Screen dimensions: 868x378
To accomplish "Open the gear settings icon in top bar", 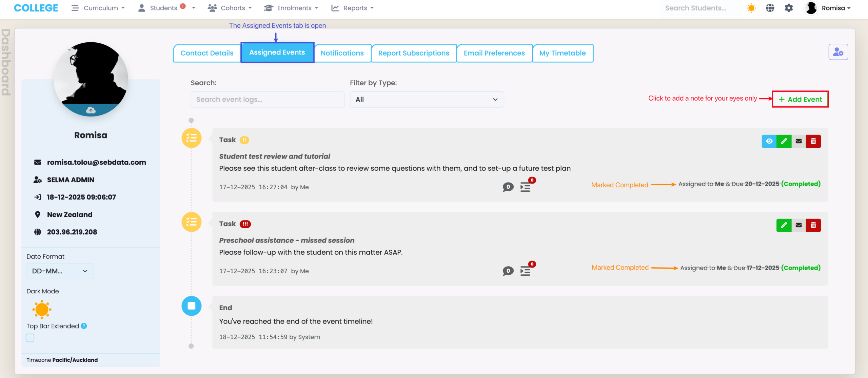I will pos(789,8).
